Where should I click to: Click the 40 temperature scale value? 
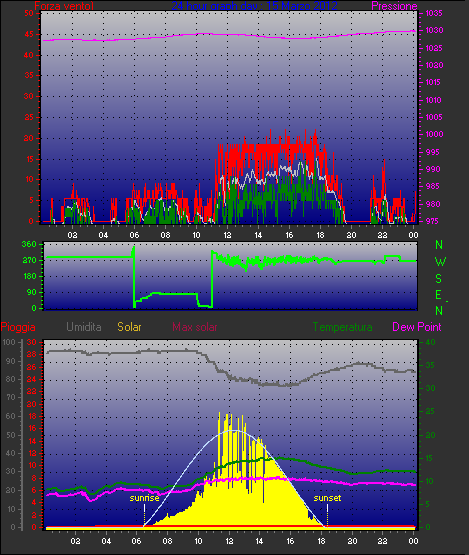click(430, 342)
